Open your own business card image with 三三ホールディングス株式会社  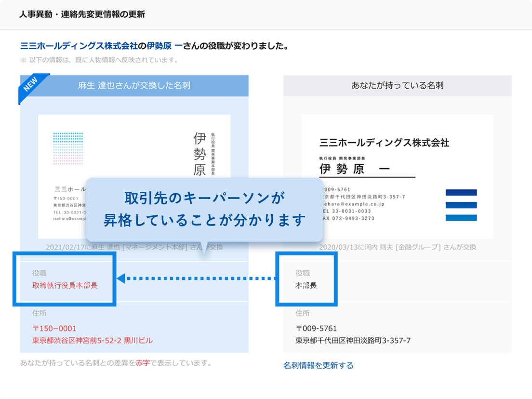pyautogui.click(x=397, y=176)
